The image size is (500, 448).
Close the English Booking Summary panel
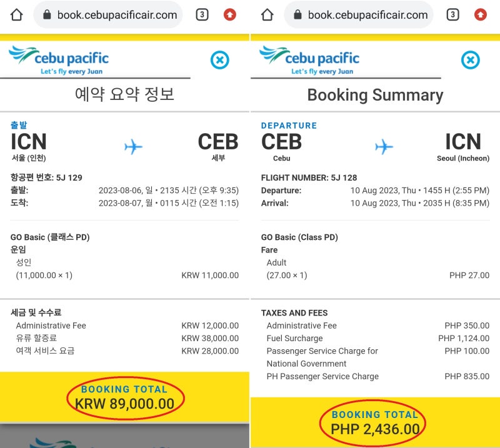tap(470, 60)
